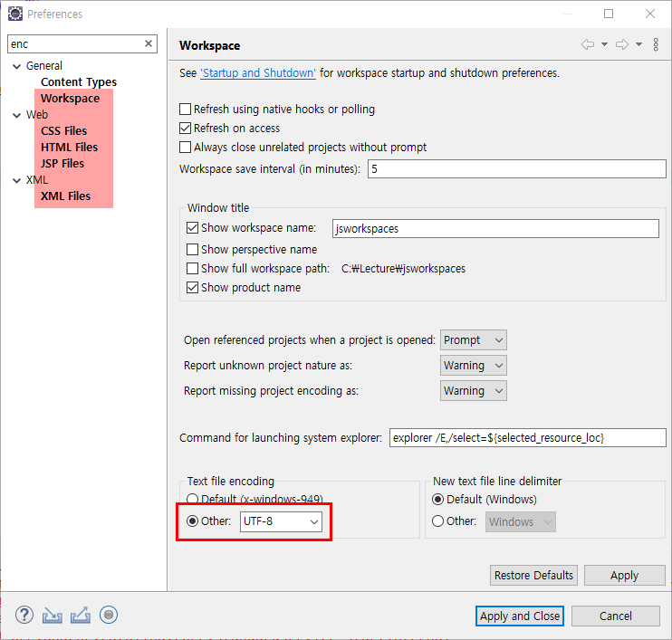This screenshot has height=640, width=672.
Task: Collapse the General tree node
Action: [x=16, y=66]
